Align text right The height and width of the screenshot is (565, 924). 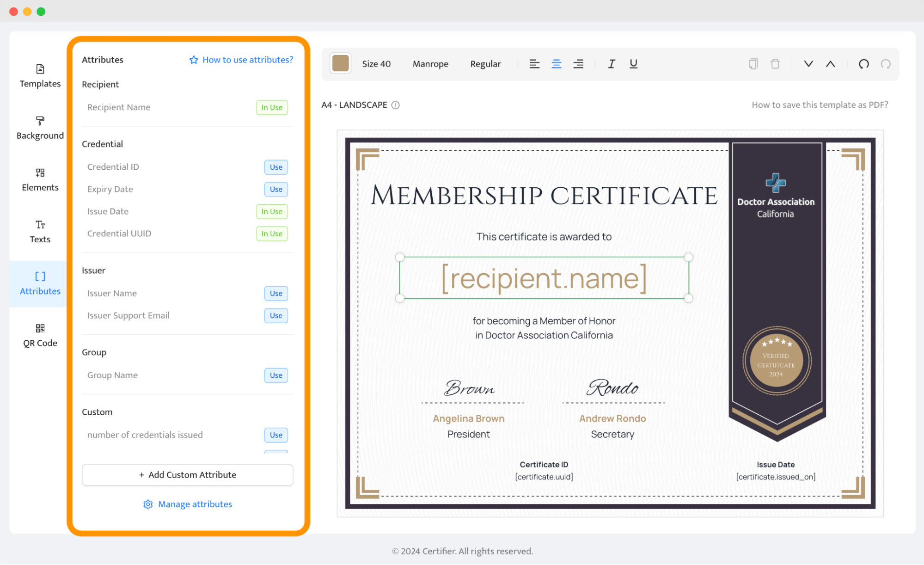tap(578, 64)
